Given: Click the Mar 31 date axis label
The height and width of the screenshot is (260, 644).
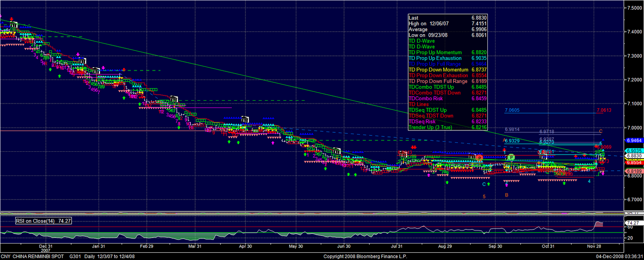Looking at the screenshot, I should coord(195,246).
